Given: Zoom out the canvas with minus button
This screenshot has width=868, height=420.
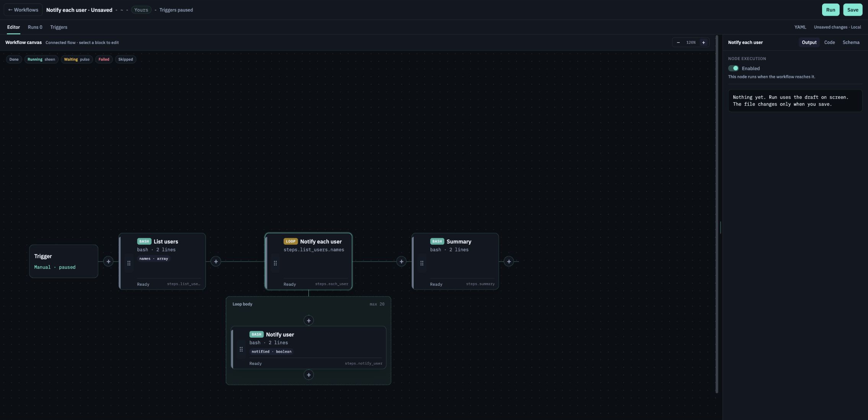Looking at the screenshot, I should coord(678,42).
